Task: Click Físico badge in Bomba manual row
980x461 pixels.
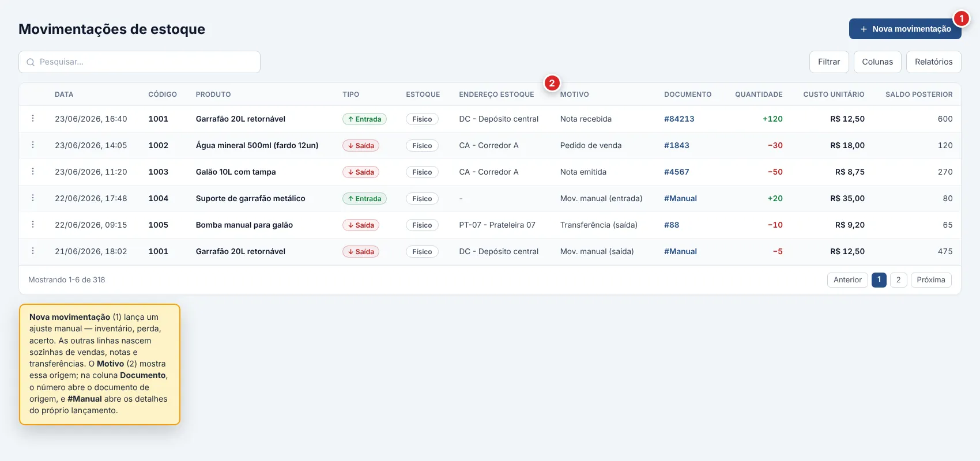Action: click(x=422, y=225)
